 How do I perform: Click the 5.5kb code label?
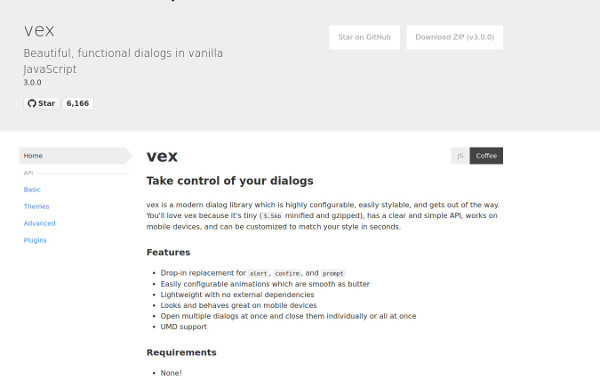click(x=272, y=216)
